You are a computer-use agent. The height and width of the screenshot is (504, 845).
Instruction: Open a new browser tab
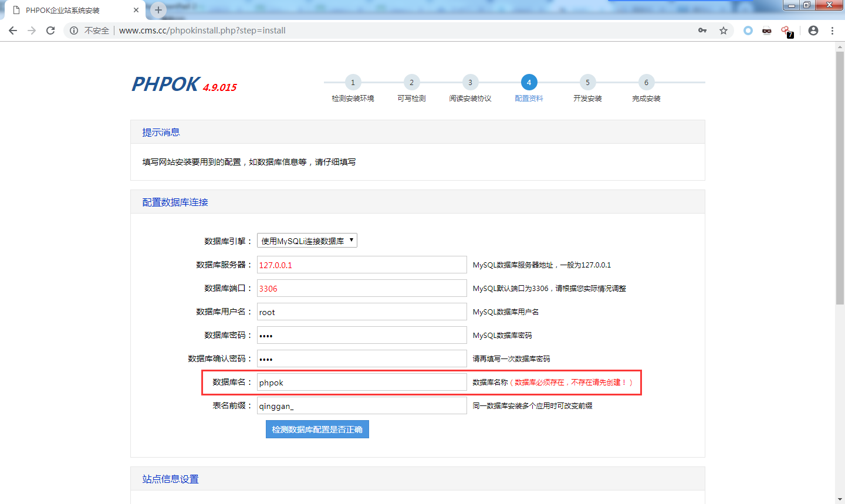pos(158,10)
